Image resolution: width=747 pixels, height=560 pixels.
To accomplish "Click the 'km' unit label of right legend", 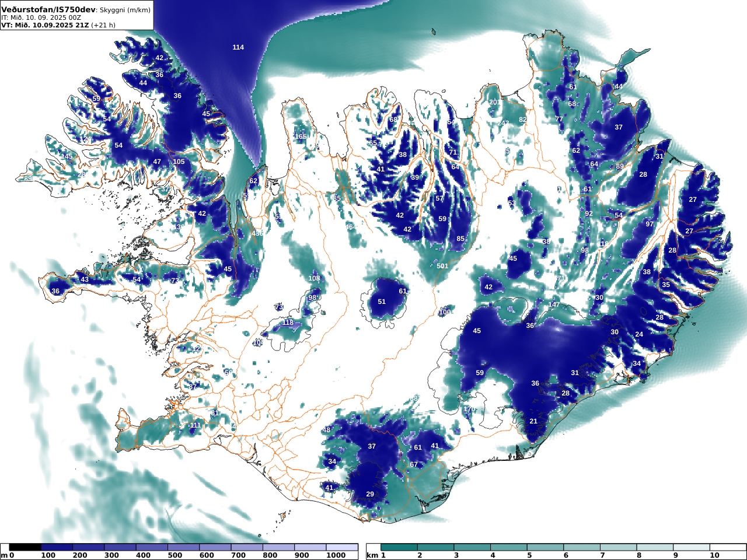I will point(372,555).
